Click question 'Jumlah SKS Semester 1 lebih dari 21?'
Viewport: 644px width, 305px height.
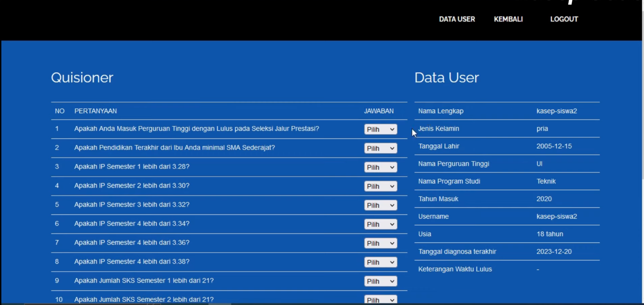tap(144, 280)
